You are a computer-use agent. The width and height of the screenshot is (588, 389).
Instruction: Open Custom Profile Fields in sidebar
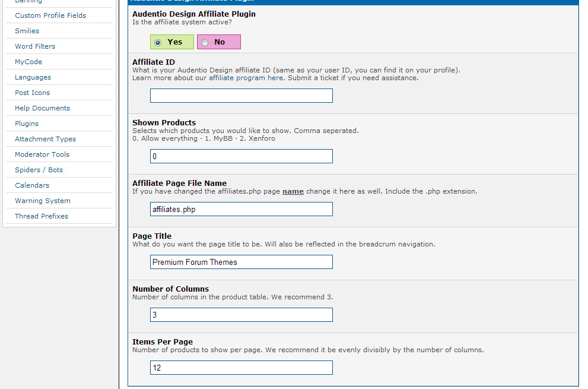tap(50, 15)
